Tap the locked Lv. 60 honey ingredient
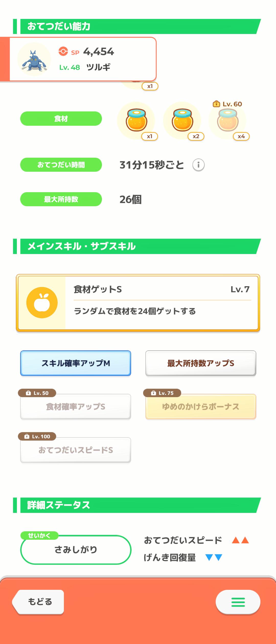 [228, 120]
